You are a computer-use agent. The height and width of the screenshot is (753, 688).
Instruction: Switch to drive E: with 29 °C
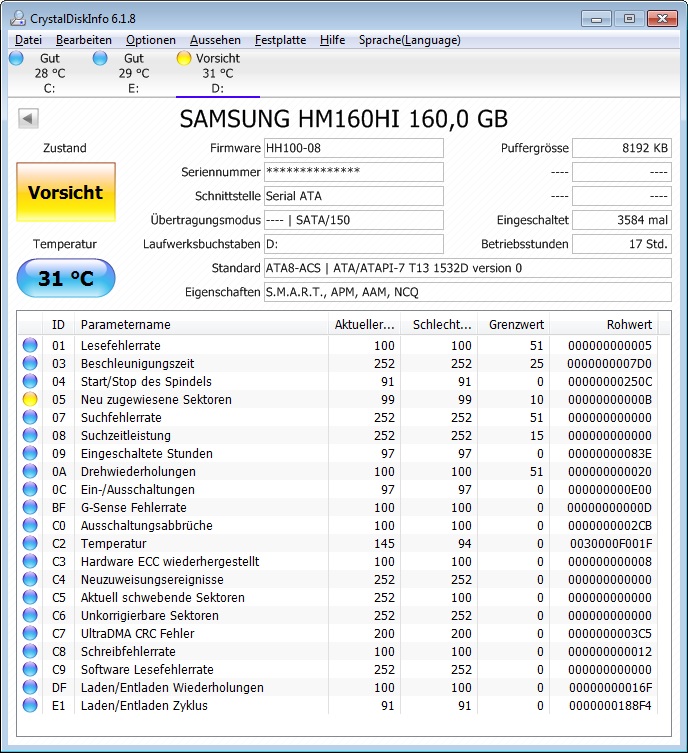[133, 73]
